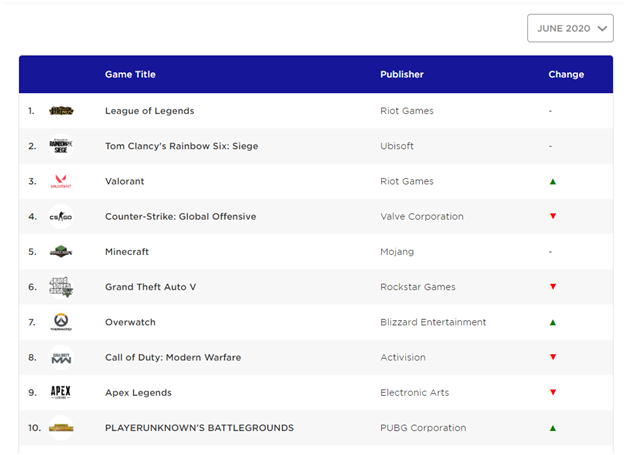Click the Call of Duty MW logo icon
Screen dimensions: 627x455
(61, 357)
